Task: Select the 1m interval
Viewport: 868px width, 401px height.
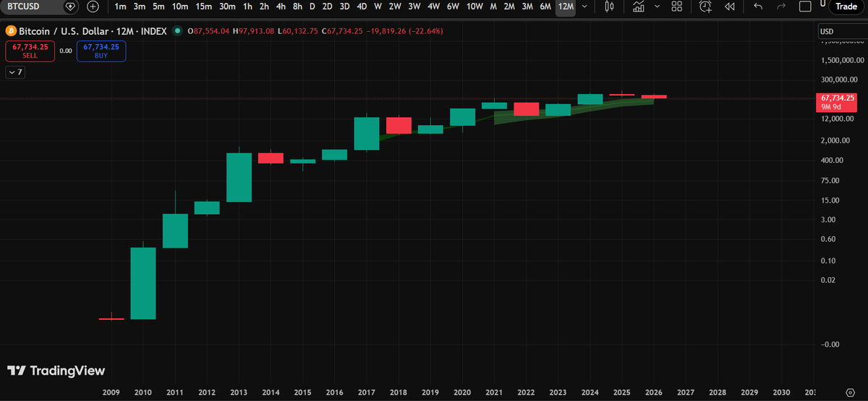Action: (x=120, y=7)
